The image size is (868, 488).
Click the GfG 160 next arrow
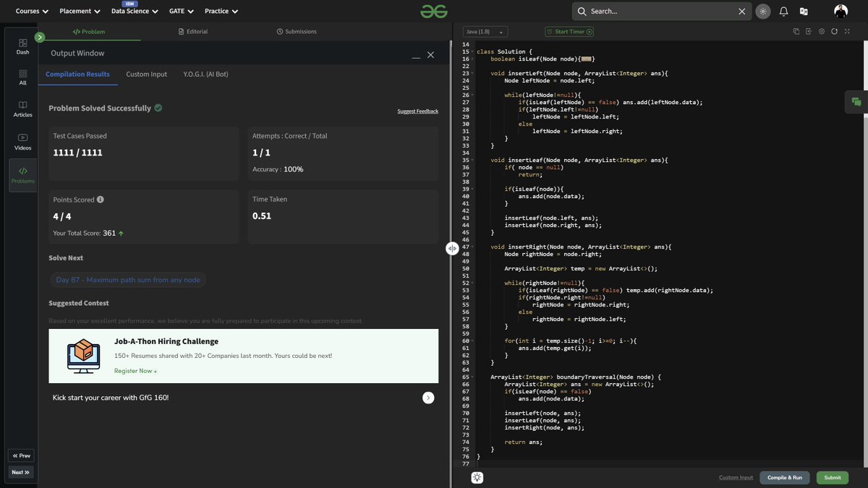tap(428, 398)
